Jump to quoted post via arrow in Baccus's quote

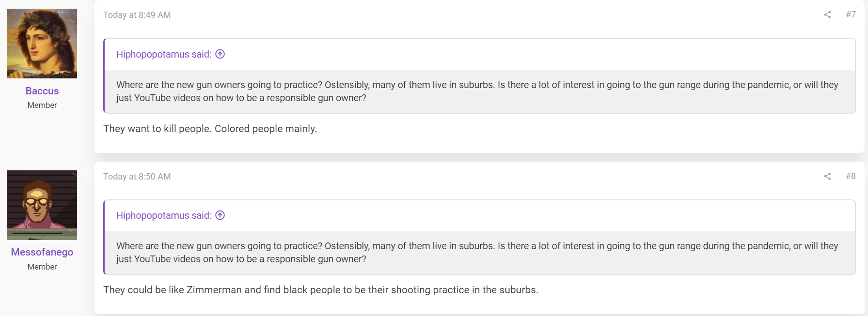tap(220, 54)
